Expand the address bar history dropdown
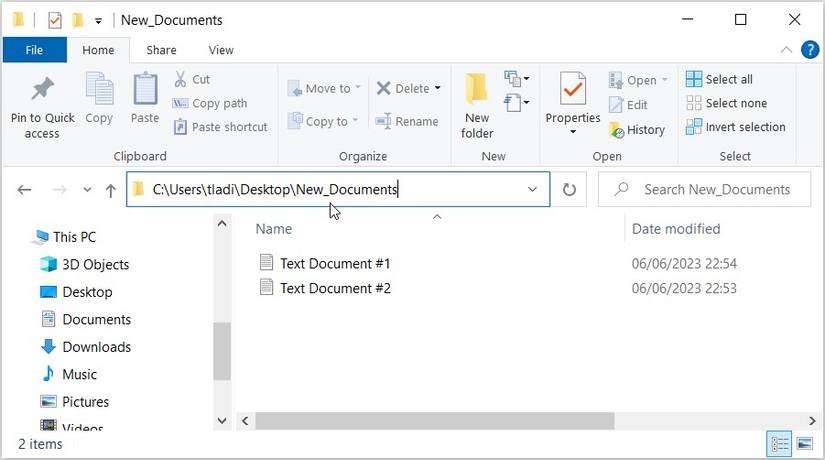 click(x=532, y=190)
